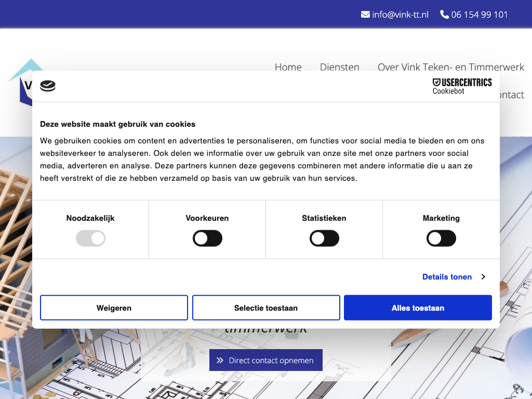The width and height of the screenshot is (532, 399).
Task: Open the Diensten menu item
Action: tap(339, 67)
